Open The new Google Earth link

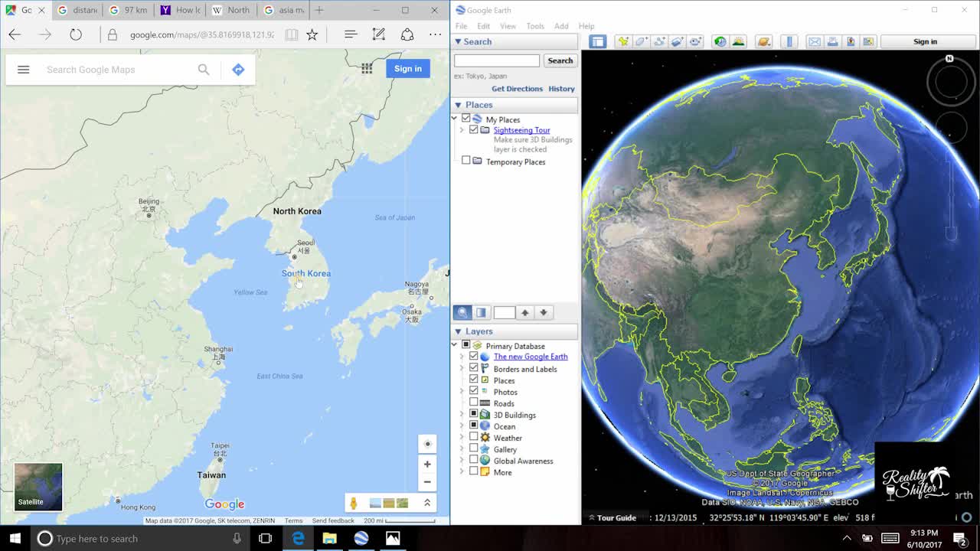coord(531,357)
